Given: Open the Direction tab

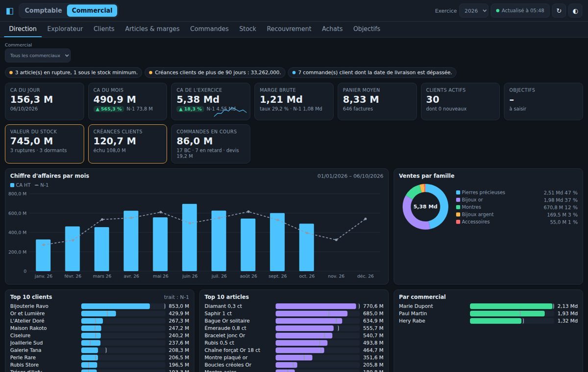Looking at the screenshot, I should click(23, 29).
